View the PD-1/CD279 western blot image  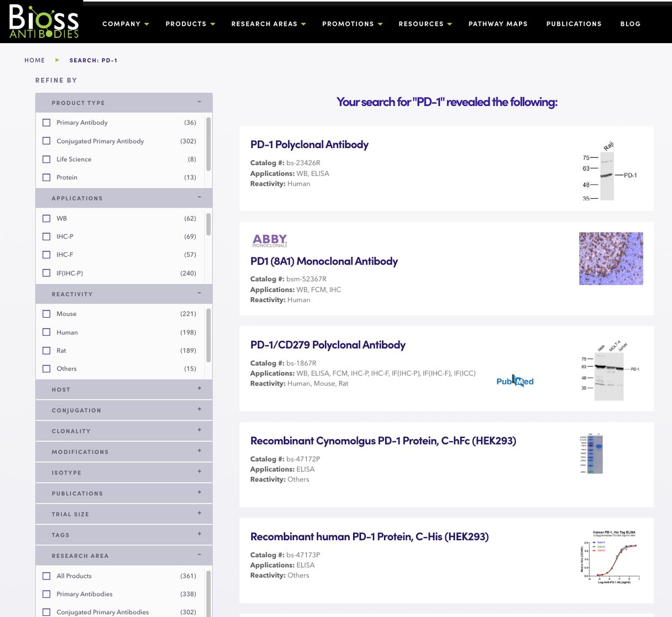click(x=610, y=371)
